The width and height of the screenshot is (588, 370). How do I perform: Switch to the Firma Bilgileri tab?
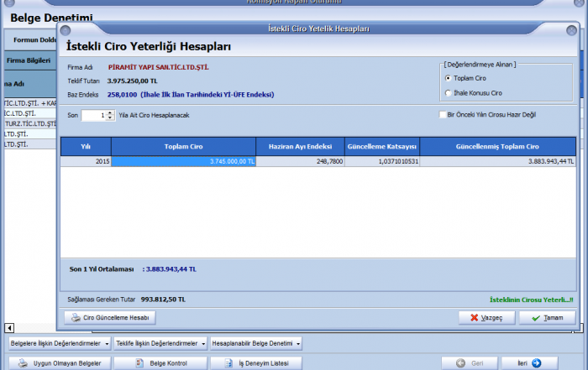coord(28,60)
